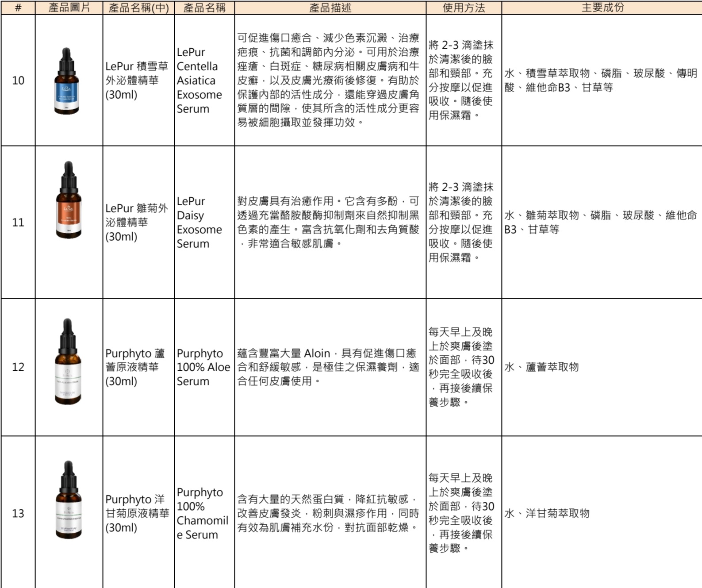Select the 使用方法 column header
Viewport: 702px width, 588px height.
464,8
